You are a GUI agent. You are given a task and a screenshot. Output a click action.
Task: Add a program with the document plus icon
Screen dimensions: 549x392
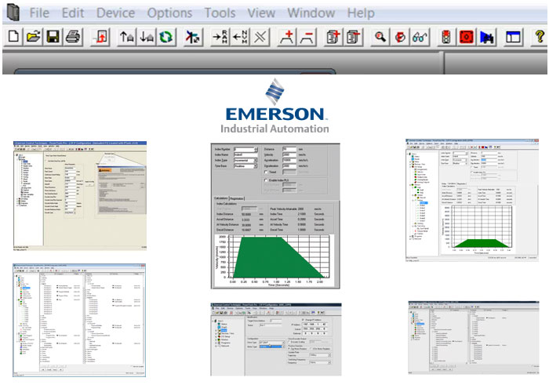click(333, 37)
